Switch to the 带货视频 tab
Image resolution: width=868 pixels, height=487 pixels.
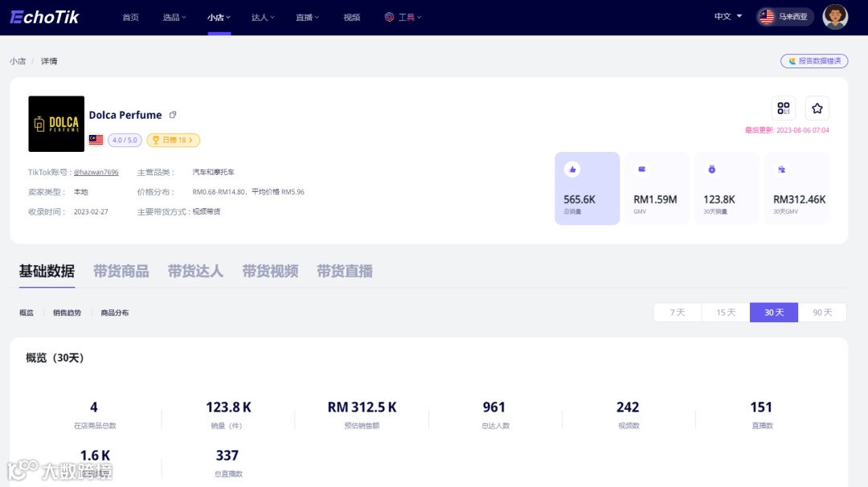(270, 271)
